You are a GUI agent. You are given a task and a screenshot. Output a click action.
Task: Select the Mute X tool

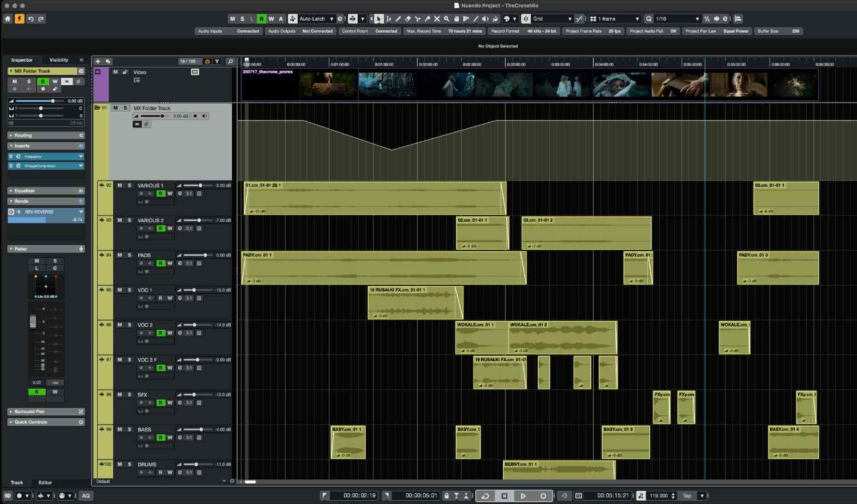coord(437,19)
